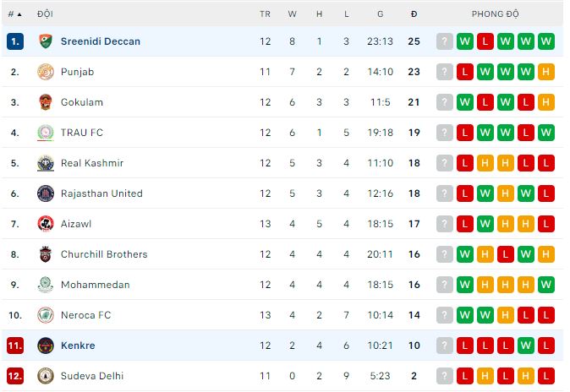Sort standings by the W wins column

(293, 14)
